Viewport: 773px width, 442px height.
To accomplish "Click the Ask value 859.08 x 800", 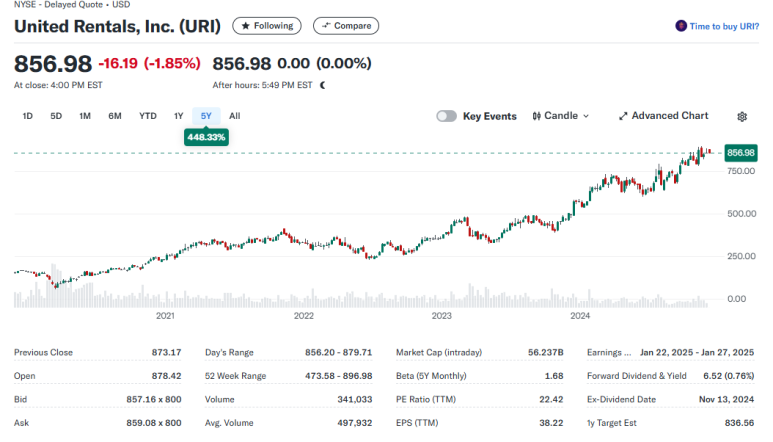I will coord(154,423).
